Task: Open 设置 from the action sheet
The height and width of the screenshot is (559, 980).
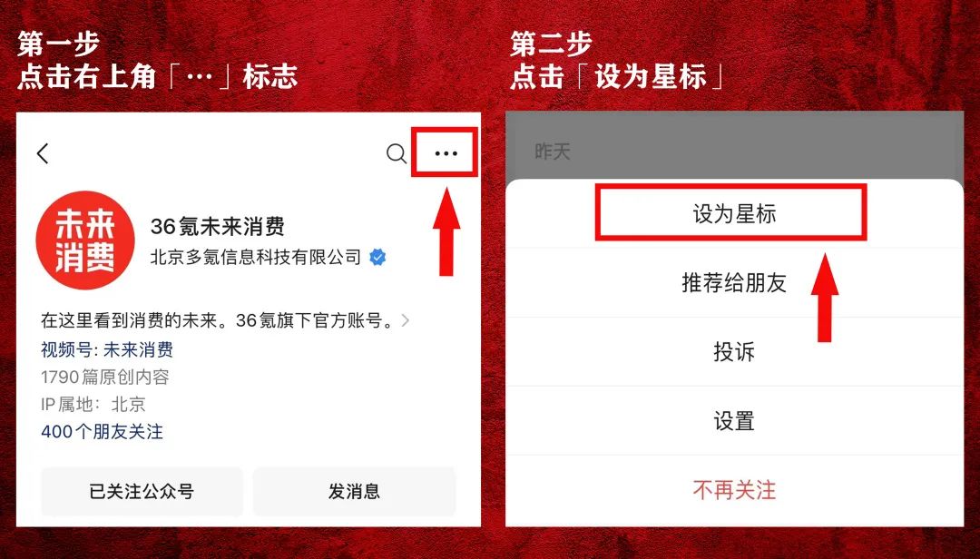Action: pyautogui.click(x=734, y=421)
